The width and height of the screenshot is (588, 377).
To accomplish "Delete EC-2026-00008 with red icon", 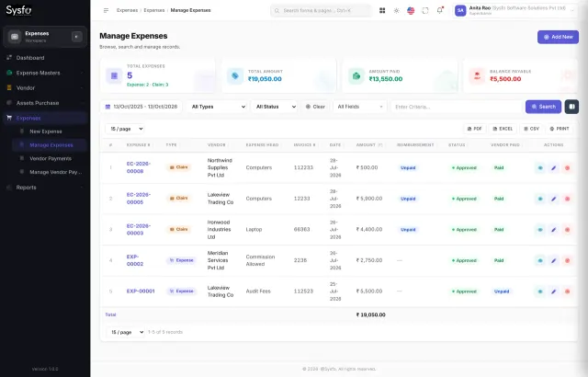I will point(568,167).
